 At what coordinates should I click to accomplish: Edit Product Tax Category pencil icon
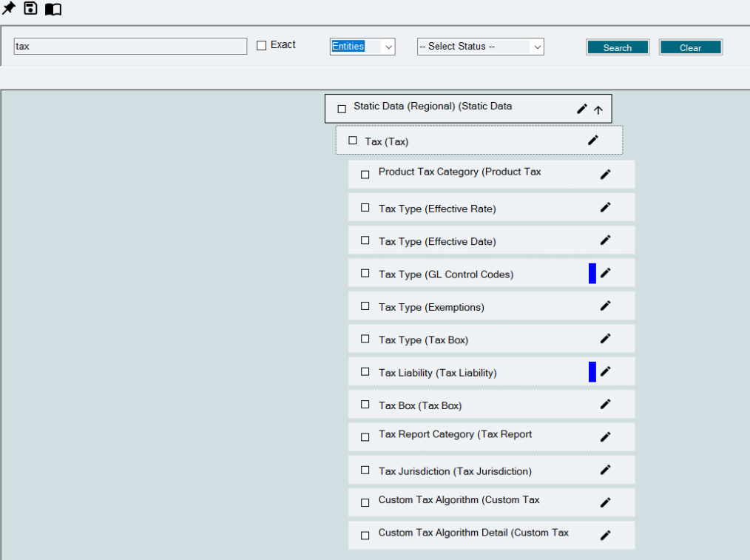(x=606, y=175)
